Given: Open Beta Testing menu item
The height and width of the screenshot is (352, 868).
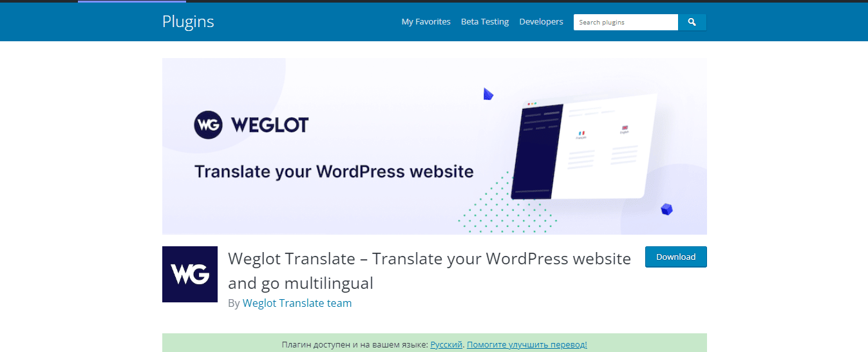Looking at the screenshot, I should coord(485,22).
